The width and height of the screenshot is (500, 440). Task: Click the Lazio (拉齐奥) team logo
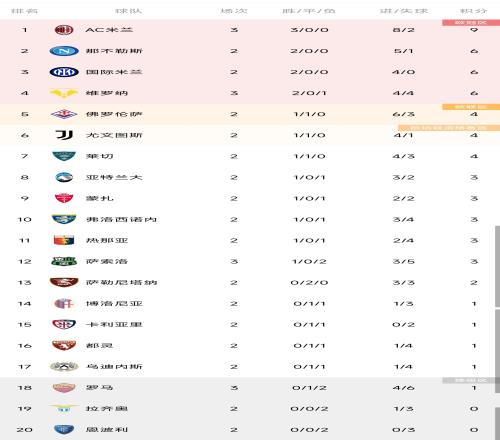click(x=64, y=408)
